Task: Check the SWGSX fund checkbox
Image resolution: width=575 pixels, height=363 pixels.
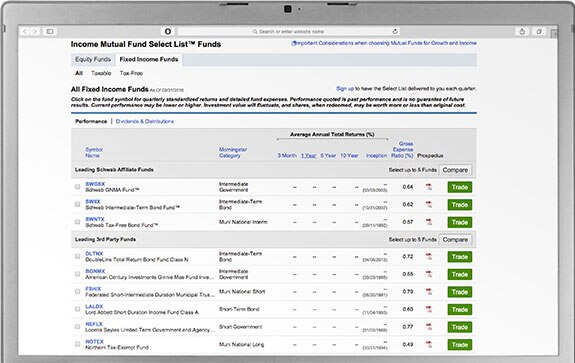Action: coord(77,187)
